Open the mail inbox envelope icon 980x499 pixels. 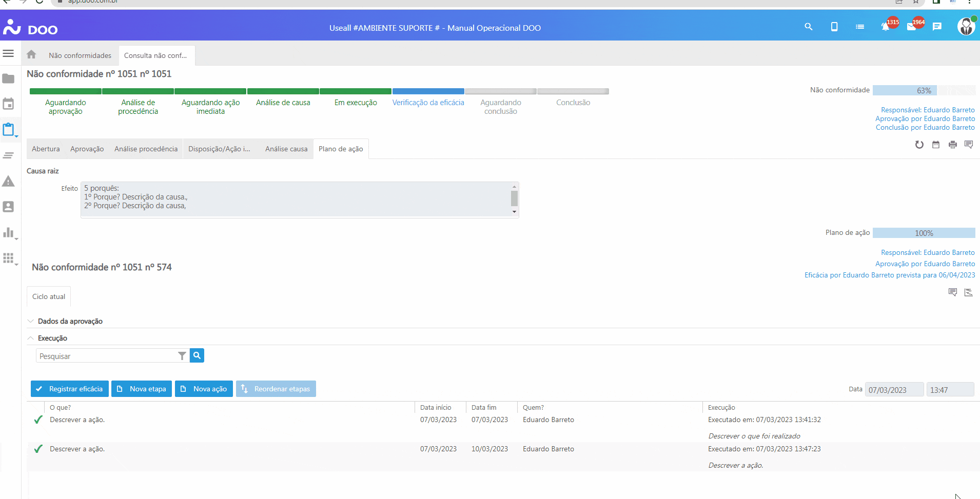coord(911,27)
